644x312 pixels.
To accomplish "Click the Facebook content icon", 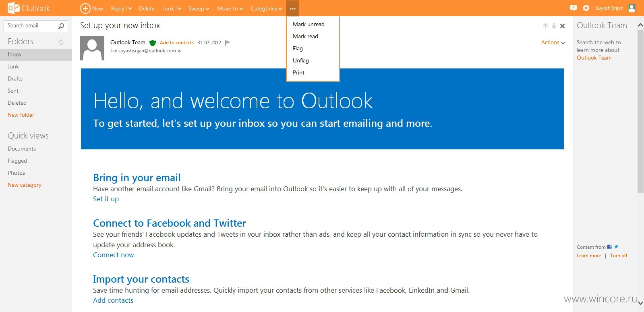I will click(609, 247).
